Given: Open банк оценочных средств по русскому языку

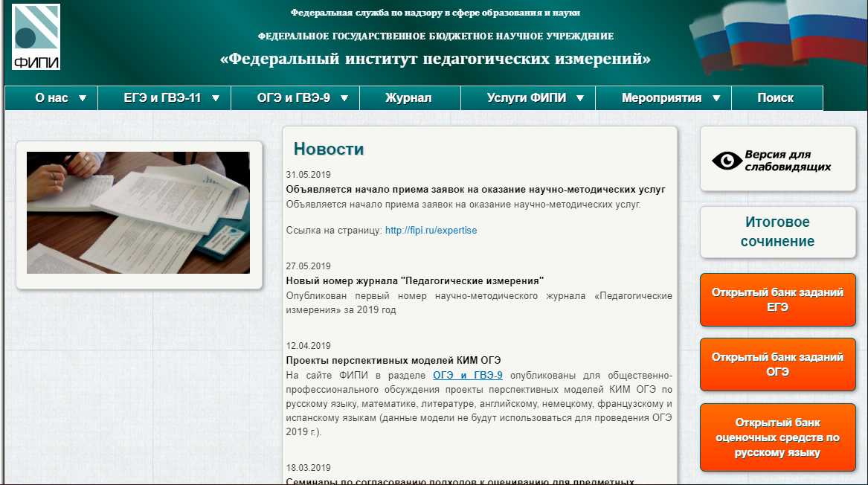Looking at the screenshot, I should [x=778, y=437].
